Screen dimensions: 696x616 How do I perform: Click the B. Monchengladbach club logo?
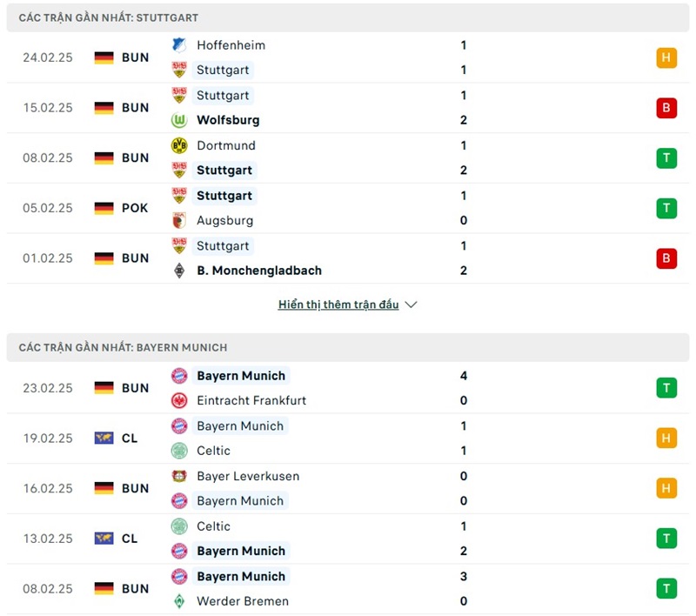(x=179, y=271)
